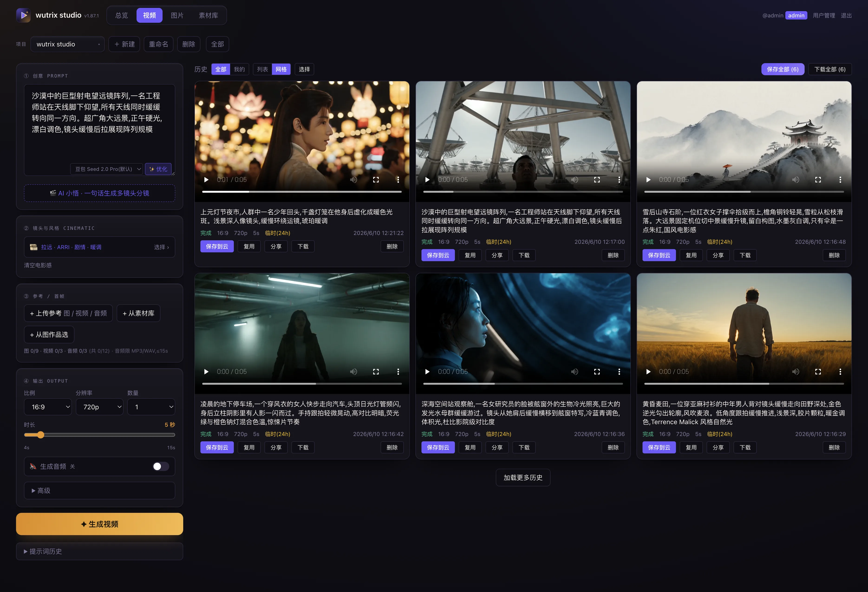
Task: Open more options on parking garage video
Action: pos(398,372)
